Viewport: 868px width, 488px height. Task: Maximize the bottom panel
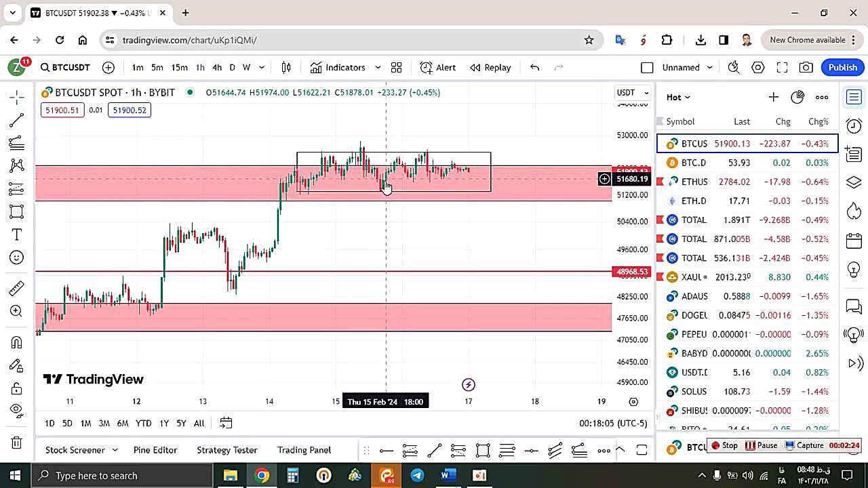[x=642, y=449]
